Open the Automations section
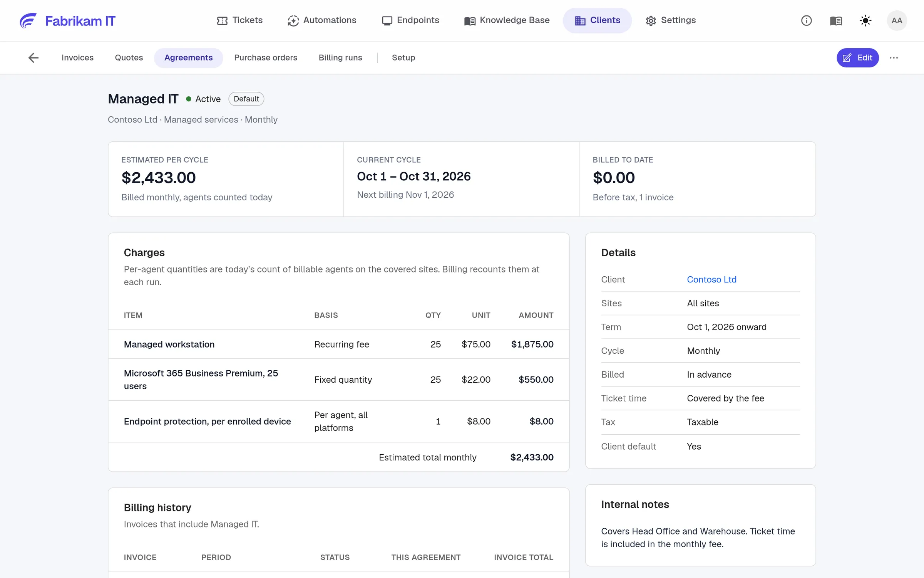This screenshot has width=924, height=578. [322, 20]
